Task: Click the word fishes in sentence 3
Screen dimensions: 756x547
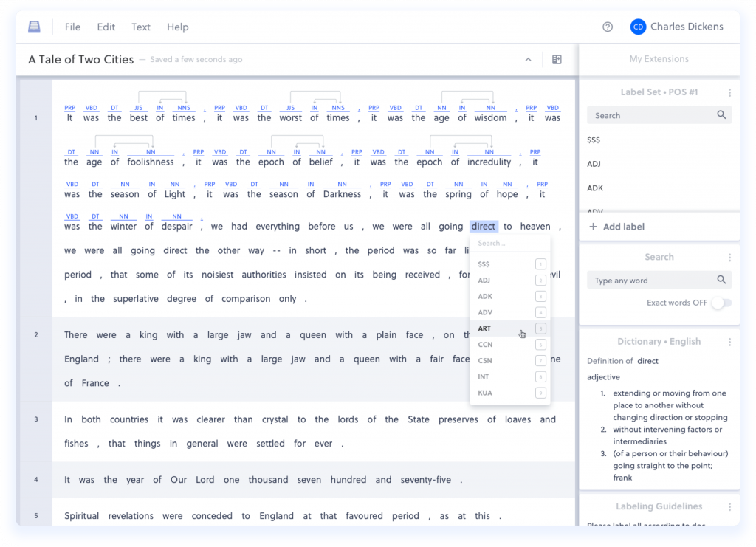Action: click(76, 444)
